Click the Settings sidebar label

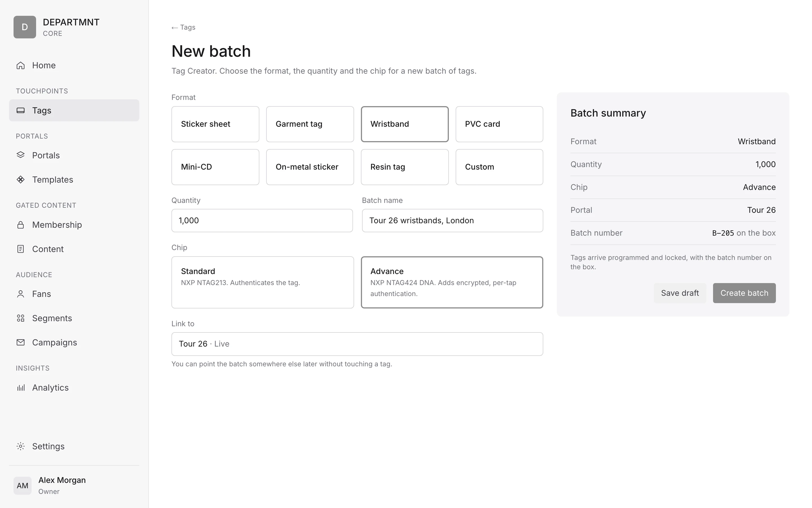click(48, 446)
